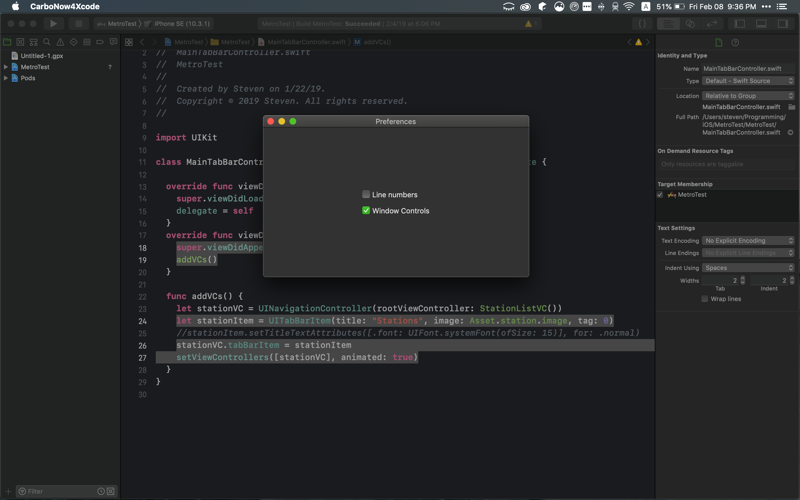
Task: Click the Stop button in Xcode toolbar
Action: (x=78, y=23)
